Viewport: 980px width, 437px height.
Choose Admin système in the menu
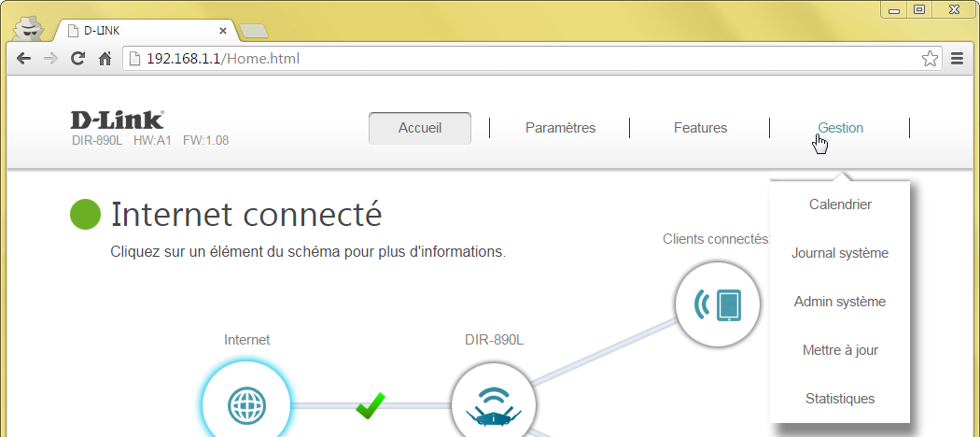[x=840, y=302]
